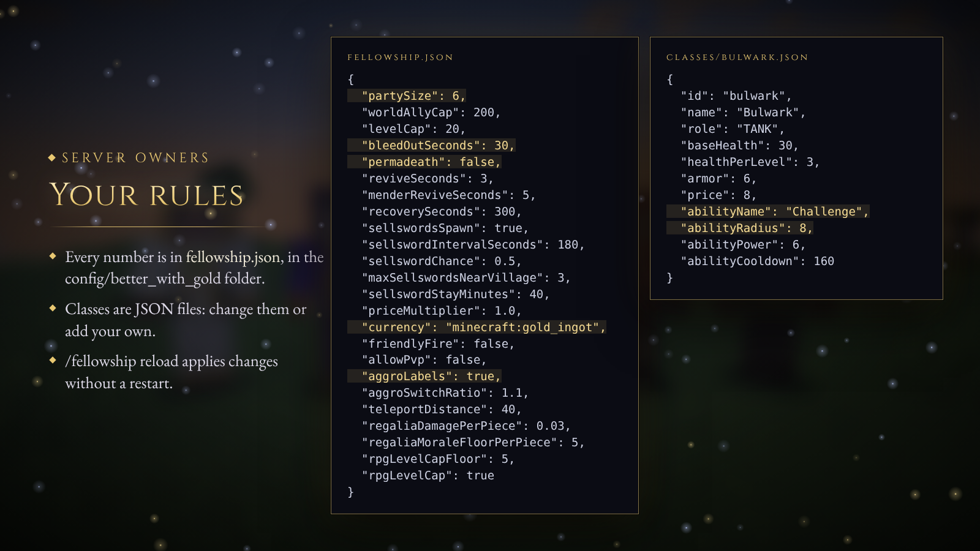Select the highlighted "partySize": 6 line

tap(407, 96)
